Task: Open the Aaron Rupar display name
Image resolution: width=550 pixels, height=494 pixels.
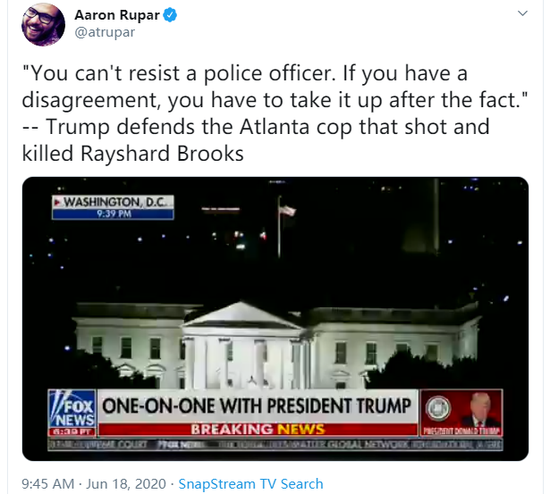Action: pyautogui.click(x=117, y=15)
